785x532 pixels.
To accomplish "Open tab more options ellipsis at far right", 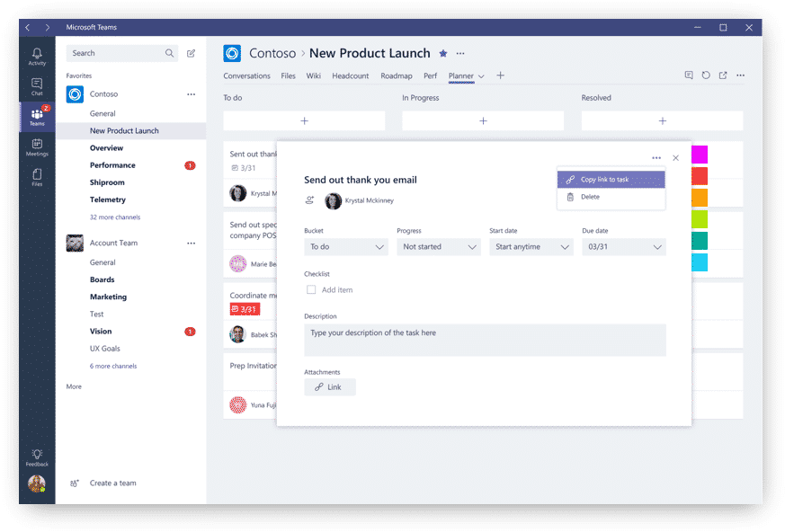I will point(740,75).
